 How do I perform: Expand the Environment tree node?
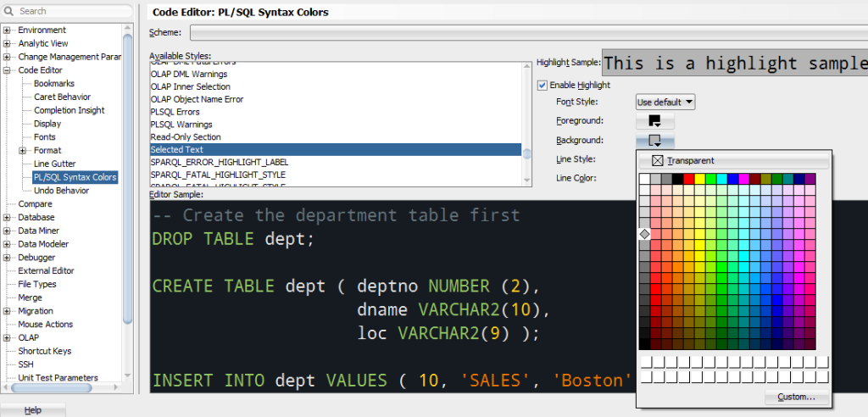[7, 30]
